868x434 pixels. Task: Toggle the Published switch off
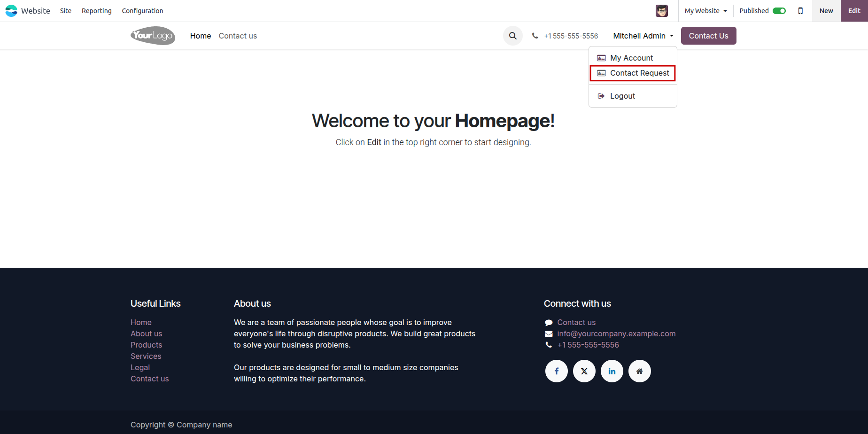point(779,11)
